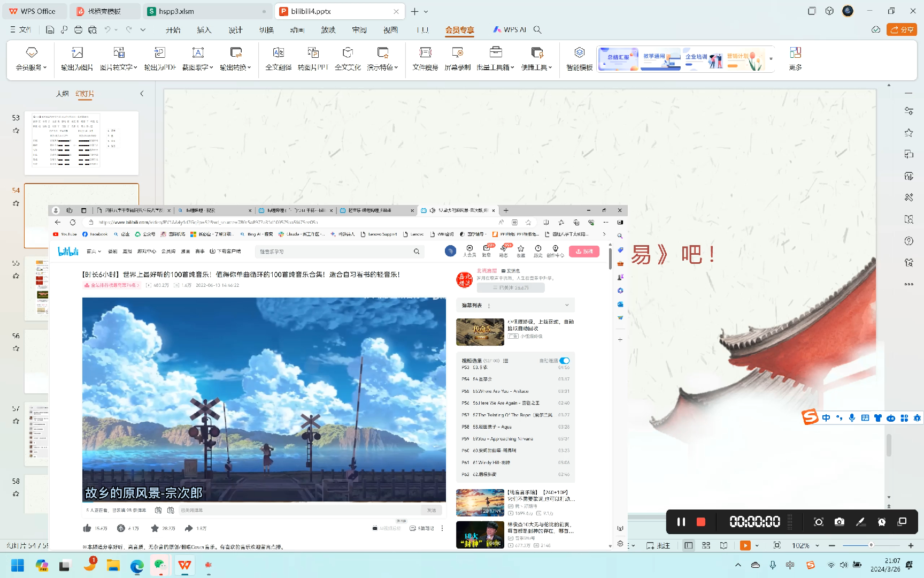Viewport: 924px width, 578px height.
Task: Click the save icon in the quick access toolbar
Action: 50,30
